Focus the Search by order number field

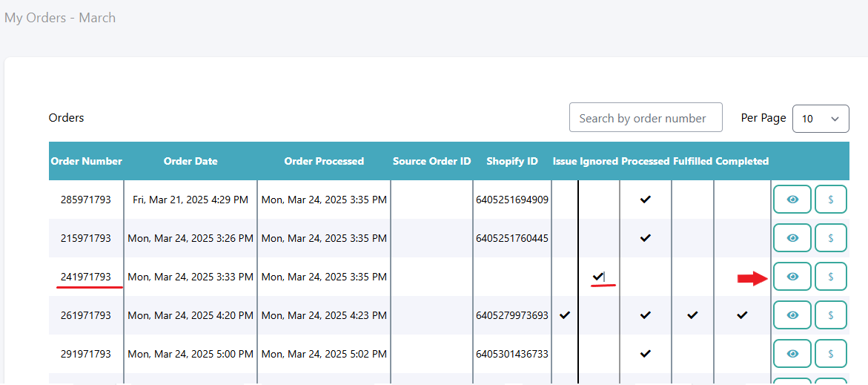point(646,117)
